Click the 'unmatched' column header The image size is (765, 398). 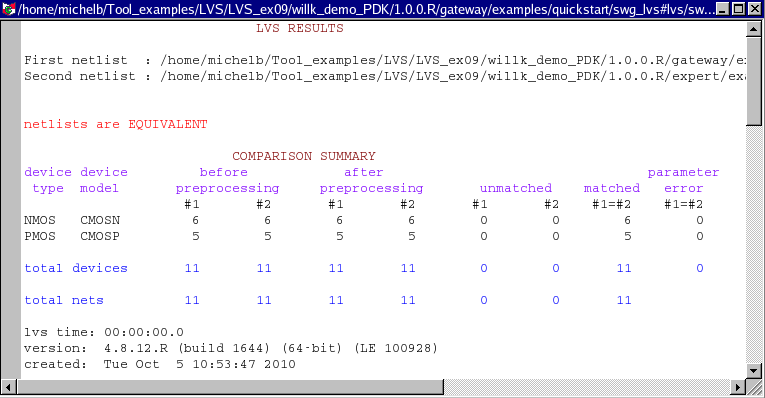point(516,188)
